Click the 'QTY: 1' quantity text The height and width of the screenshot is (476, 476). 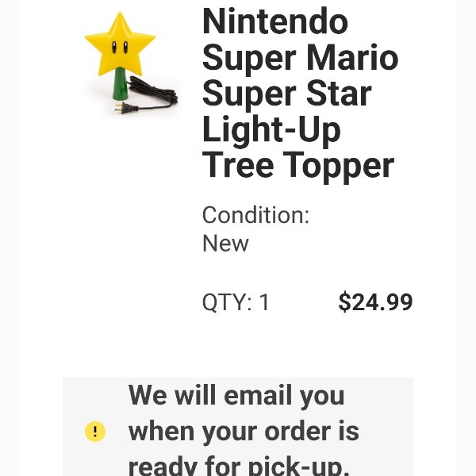236,302
